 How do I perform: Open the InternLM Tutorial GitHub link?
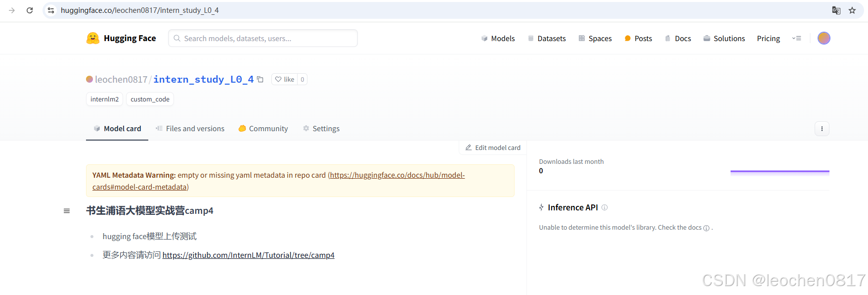[248, 255]
